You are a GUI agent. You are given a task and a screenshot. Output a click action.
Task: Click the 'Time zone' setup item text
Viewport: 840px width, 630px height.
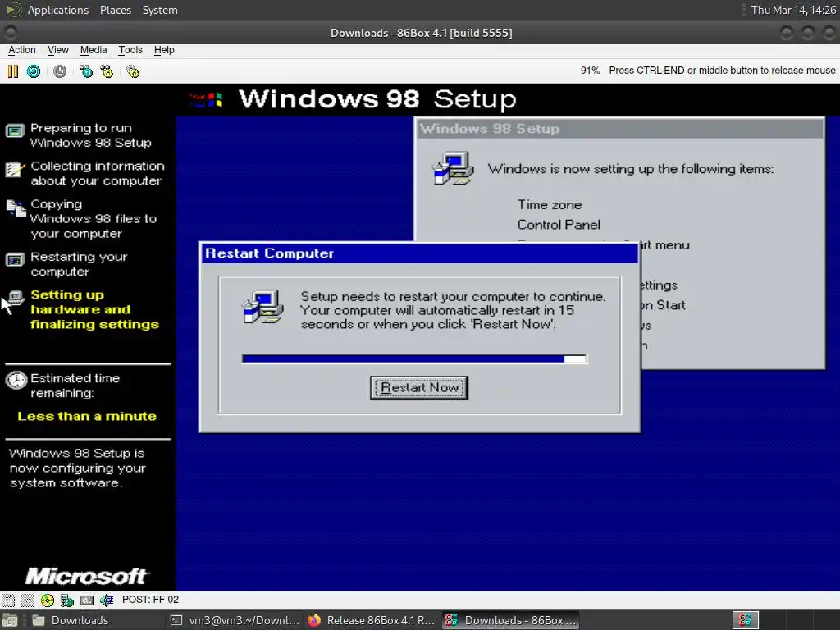(550, 204)
